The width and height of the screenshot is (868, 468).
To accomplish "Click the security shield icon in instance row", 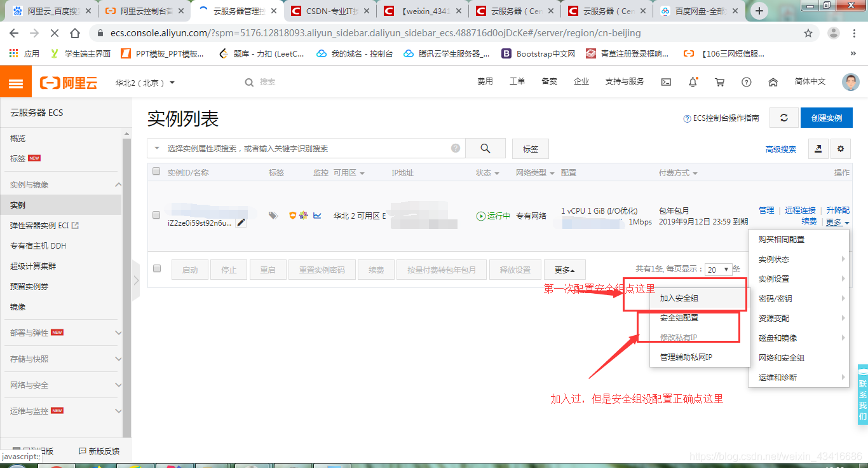I will (x=293, y=216).
